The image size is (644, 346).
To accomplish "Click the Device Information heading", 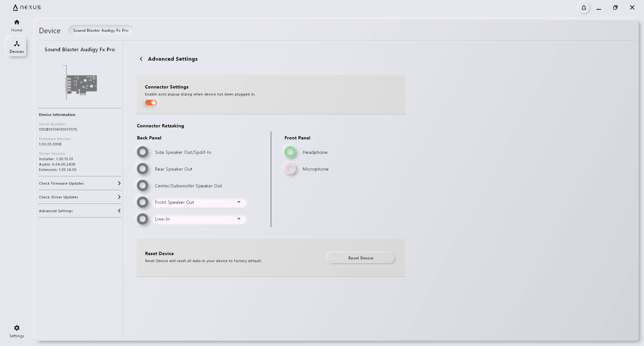I will [x=57, y=115].
